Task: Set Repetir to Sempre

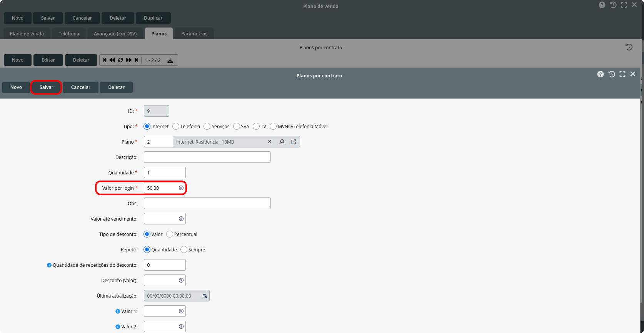Action: 184,249
